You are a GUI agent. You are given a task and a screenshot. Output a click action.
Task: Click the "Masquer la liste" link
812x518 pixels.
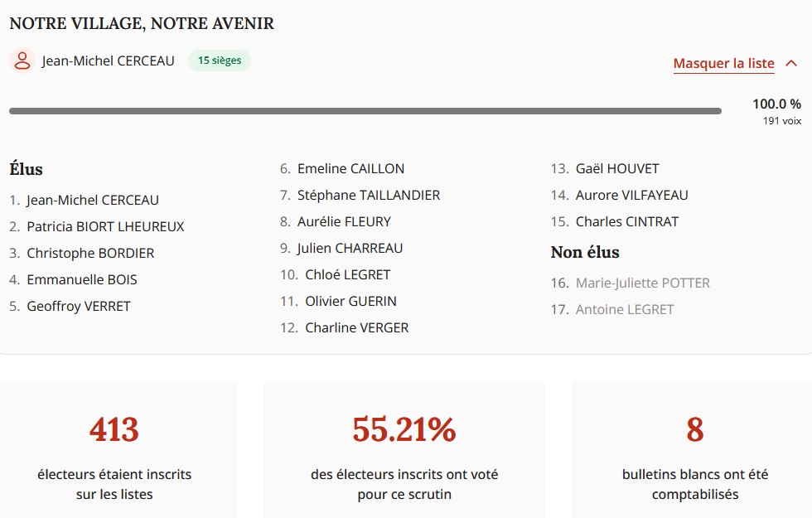pos(723,64)
